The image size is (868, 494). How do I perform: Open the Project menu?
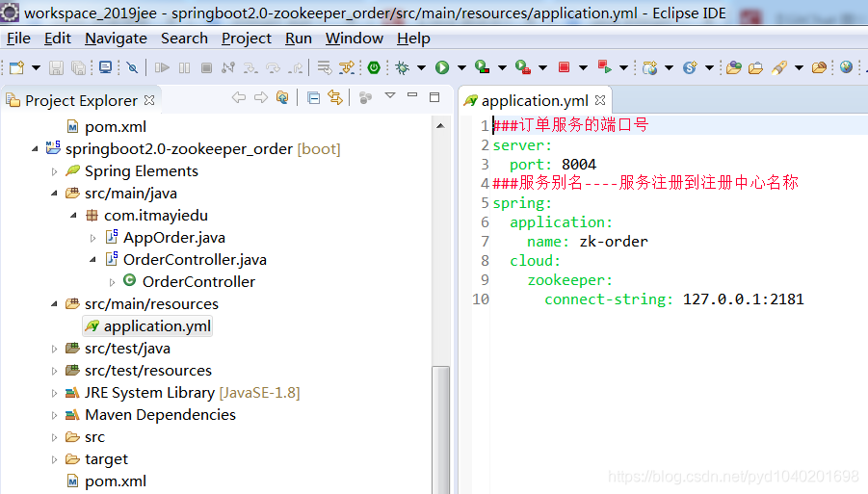[247, 39]
